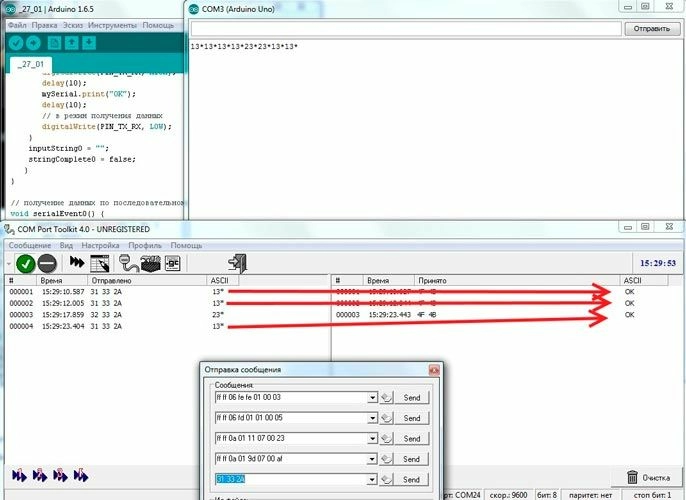Image resolution: width=686 pixels, height=500 pixels.
Task: Expand the dropdown of 'ff ff 06 fe fe 01 00 03'
Action: click(373, 397)
